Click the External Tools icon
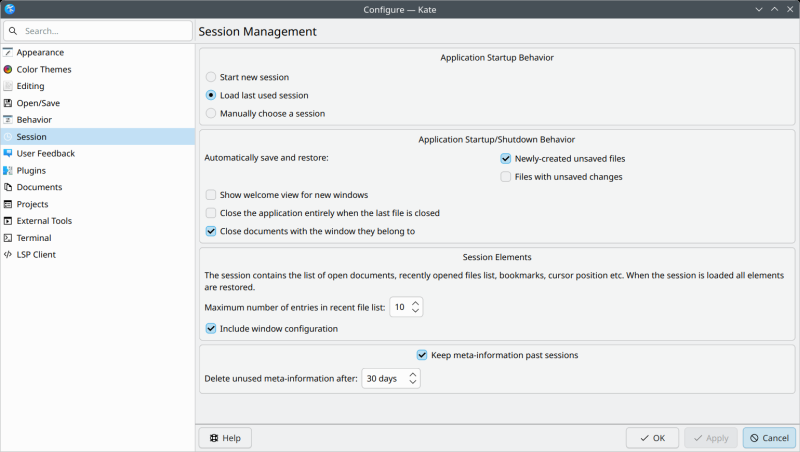This screenshot has height=452, width=800. tap(8, 221)
